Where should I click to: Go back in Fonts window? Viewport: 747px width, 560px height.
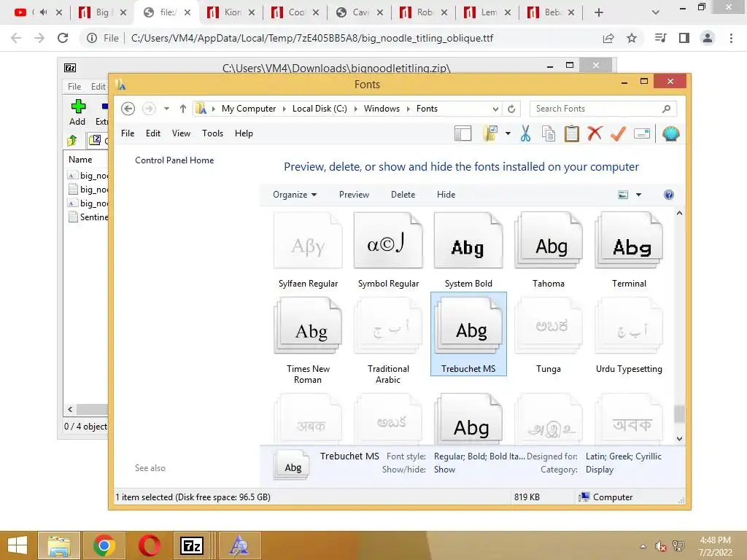click(x=128, y=109)
